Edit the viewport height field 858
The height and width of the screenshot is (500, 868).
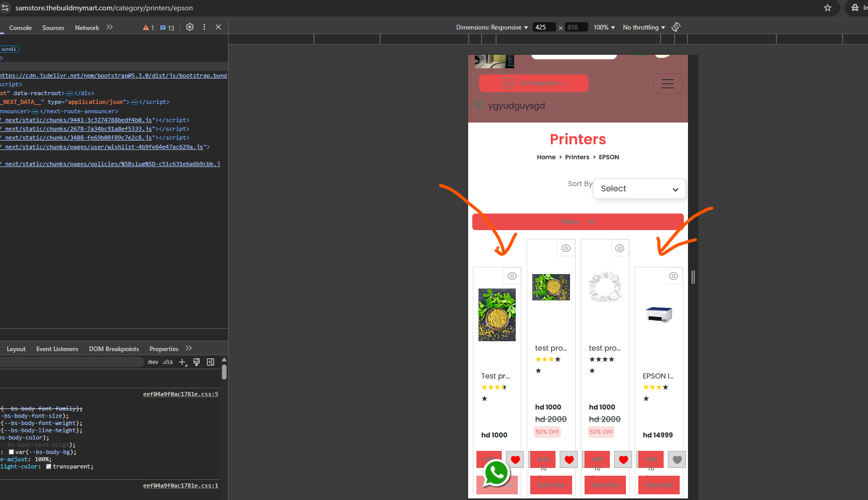(x=576, y=27)
